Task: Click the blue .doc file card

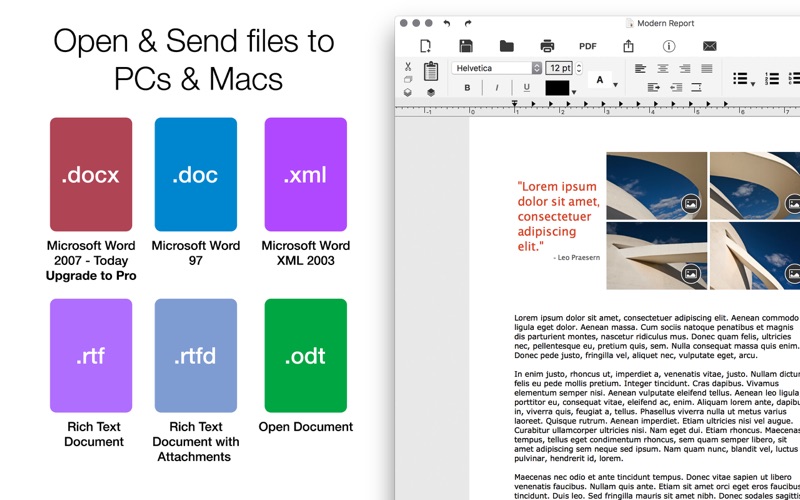Action: (x=195, y=174)
